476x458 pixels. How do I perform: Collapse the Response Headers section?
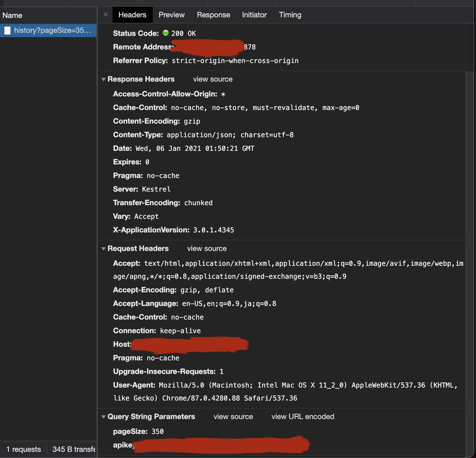[x=104, y=79]
